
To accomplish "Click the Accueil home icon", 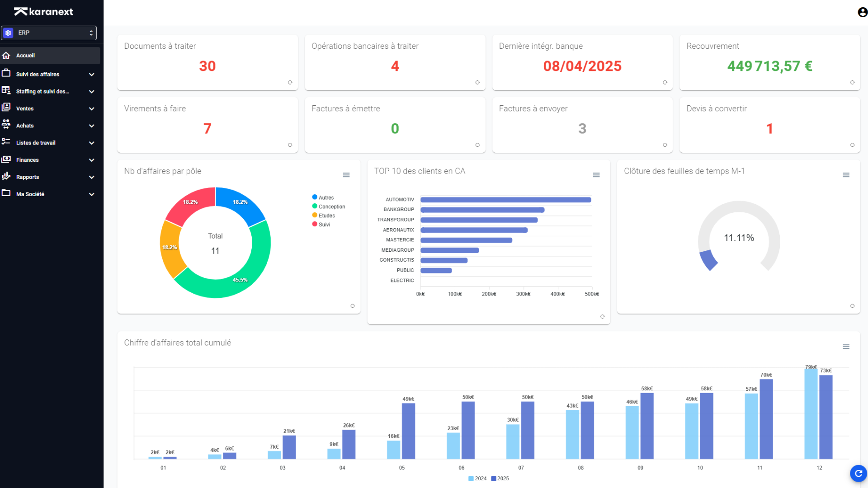I will pyautogui.click(x=6, y=56).
